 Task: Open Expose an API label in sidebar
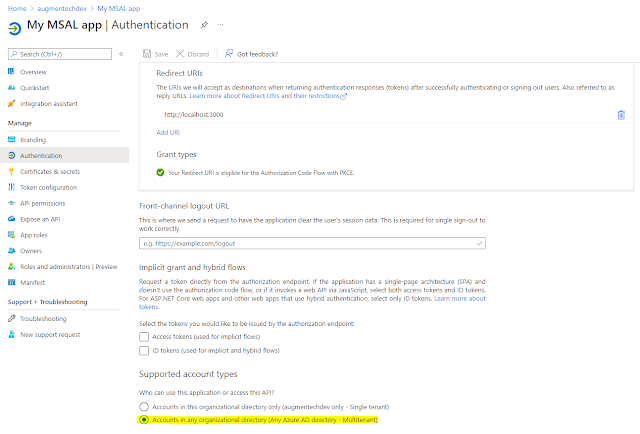[40, 219]
